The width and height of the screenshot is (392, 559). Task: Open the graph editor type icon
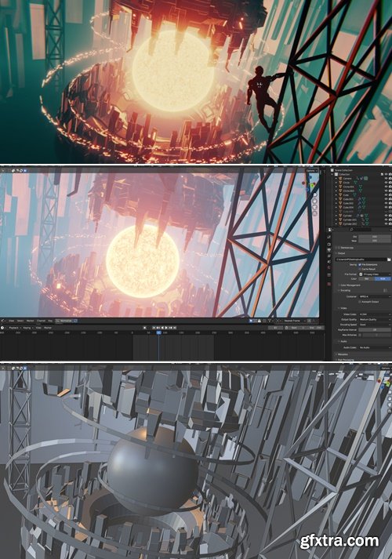[x=3, y=321]
